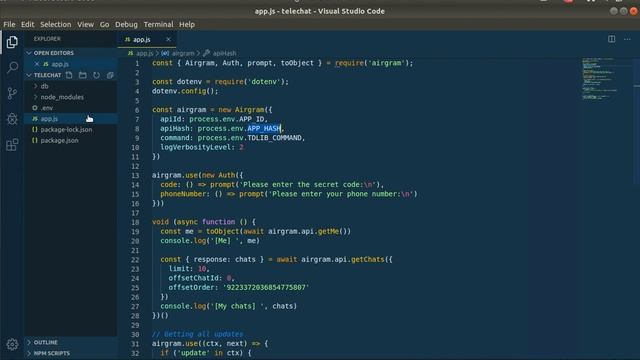Click apiHash in the breadcrumb bar
The height and width of the screenshot is (360, 640).
[224, 53]
